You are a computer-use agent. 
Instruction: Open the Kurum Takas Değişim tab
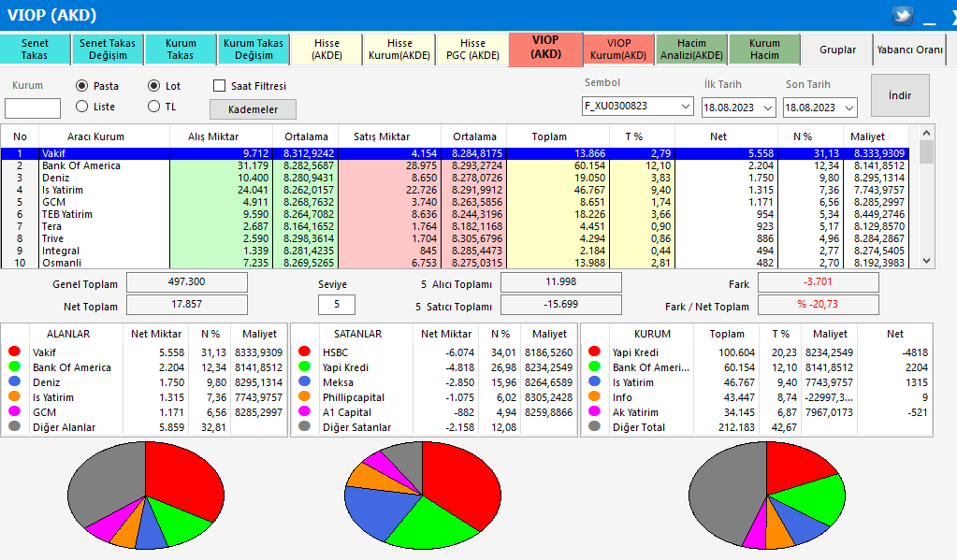click(254, 50)
